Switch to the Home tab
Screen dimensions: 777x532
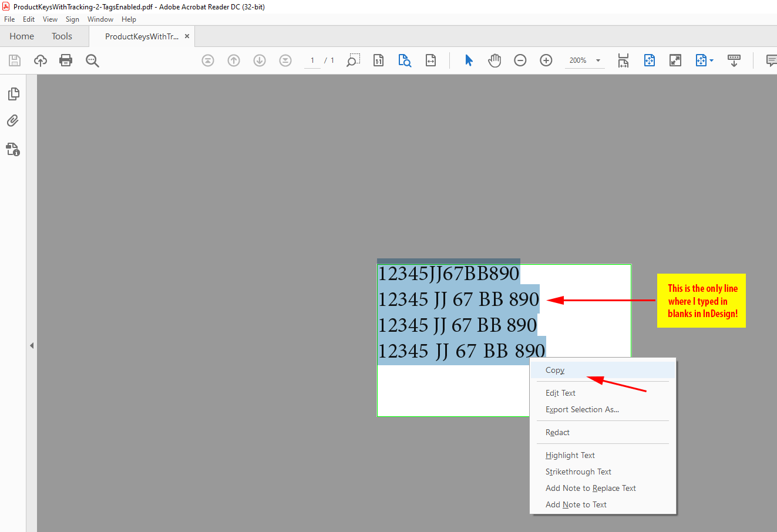pyautogui.click(x=21, y=36)
